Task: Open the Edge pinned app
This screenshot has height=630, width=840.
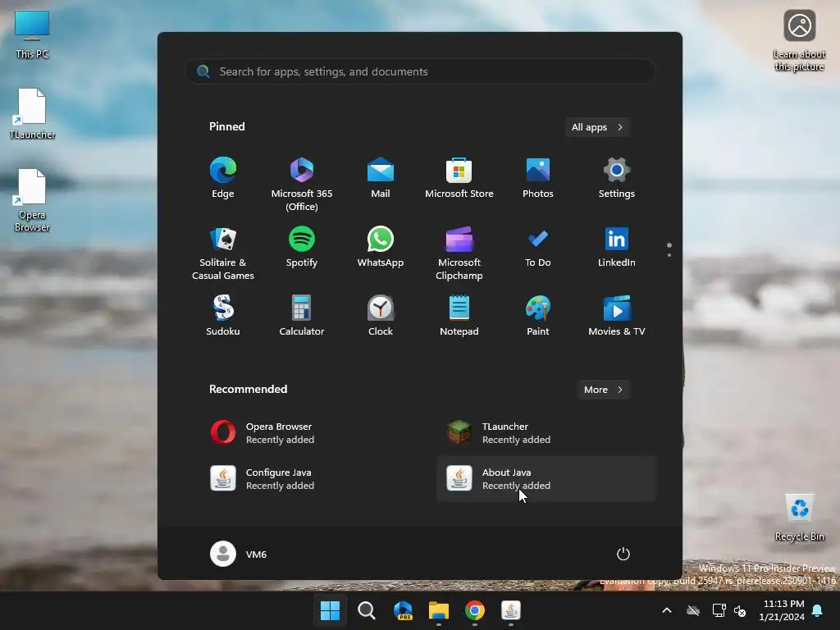Action: tap(223, 178)
